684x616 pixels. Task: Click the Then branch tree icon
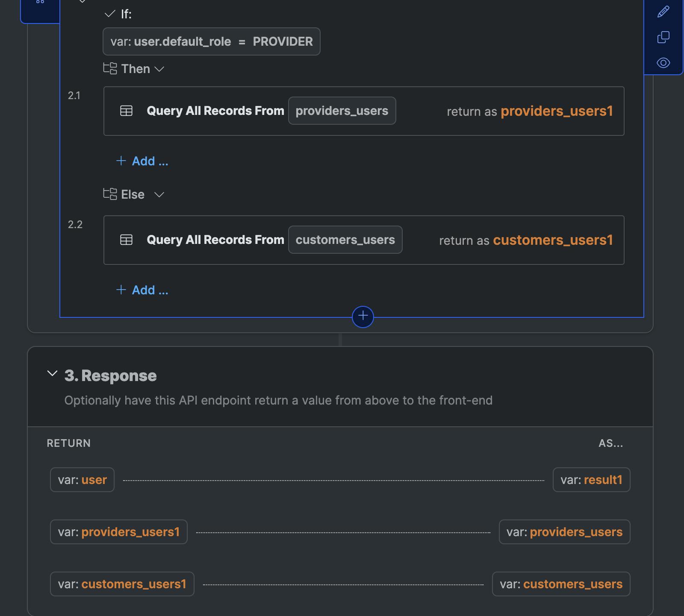(110, 68)
